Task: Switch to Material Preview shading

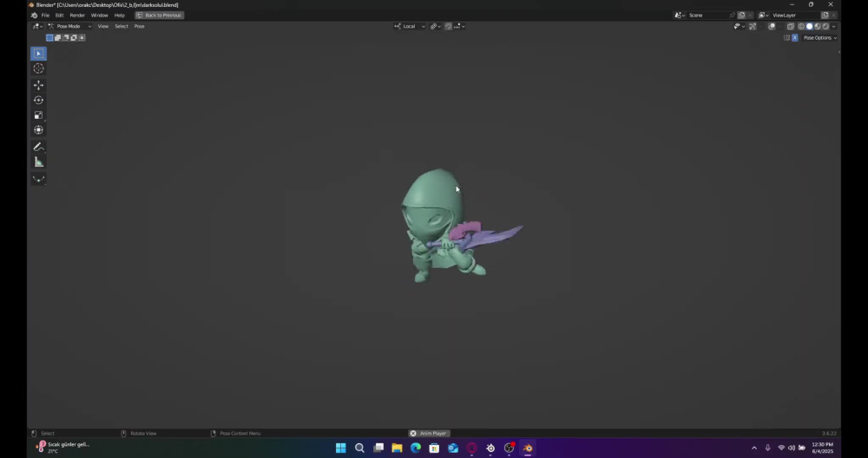Action: click(818, 26)
